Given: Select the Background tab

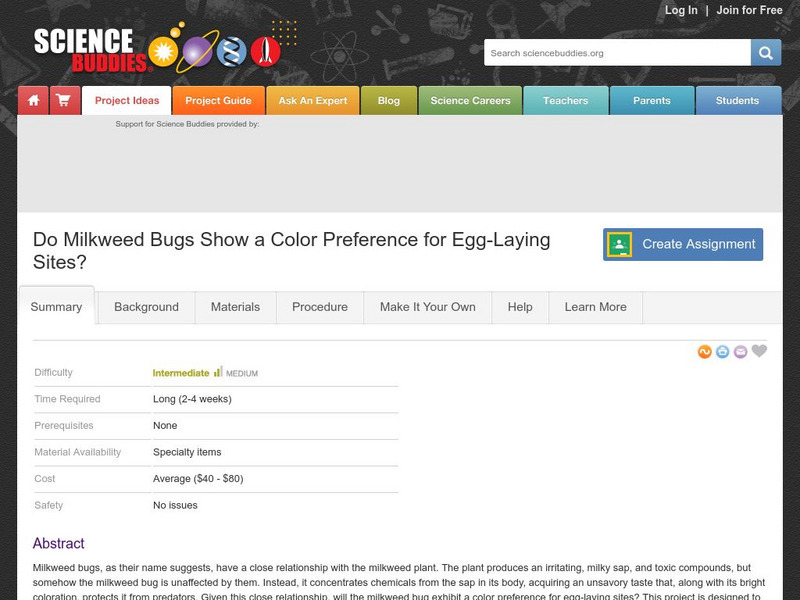Looking at the screenshot, I should tap(147, 307).
